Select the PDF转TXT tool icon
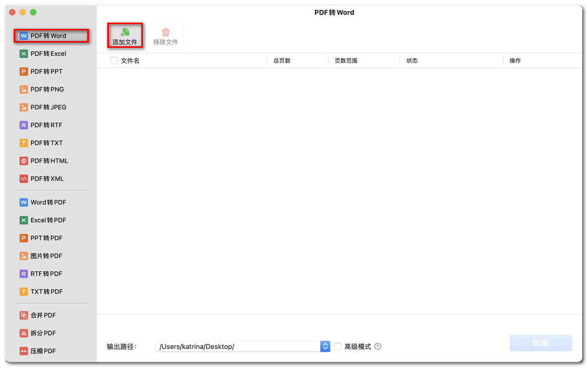The height and width of the screenshot is (368, 588). pyautogui.click(x=25, y=142)
